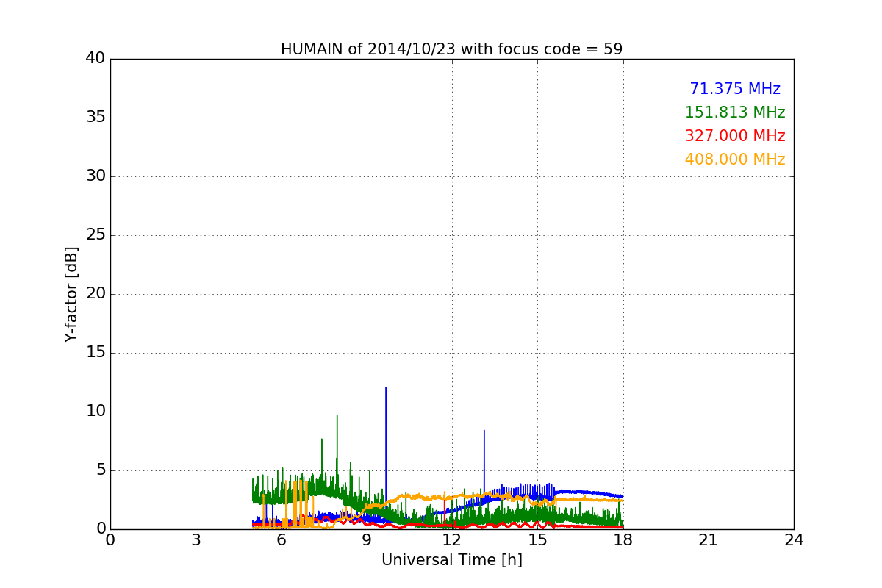Click the 10 tick on Y axis
The width and height of the screenshot is (882, 588).
pyautogui.click(x=95, y=412)
